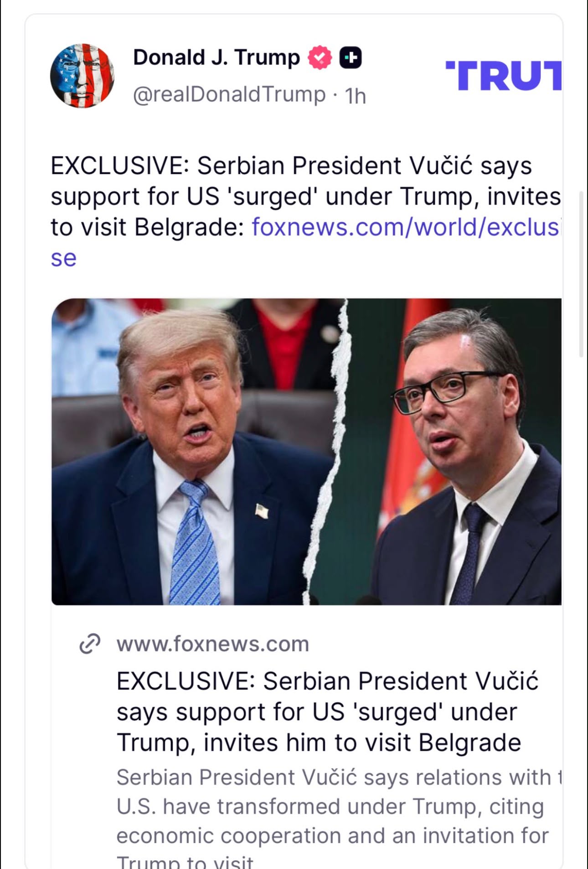Open the card headline about Vučić inviting Trump
Viewport: 588px width, 869px height.
(327, 712)
